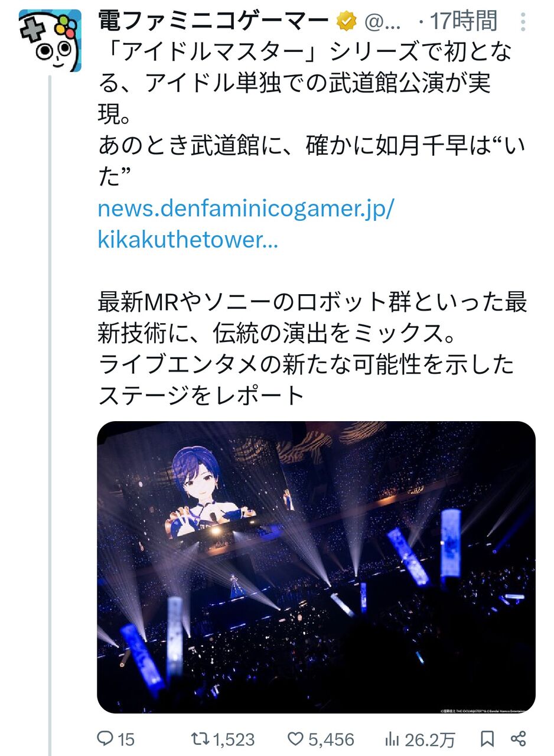Click the truncated @ handle text
This screenshot has width=554, height=756.
pyautogui.click(x=384, y=22)
